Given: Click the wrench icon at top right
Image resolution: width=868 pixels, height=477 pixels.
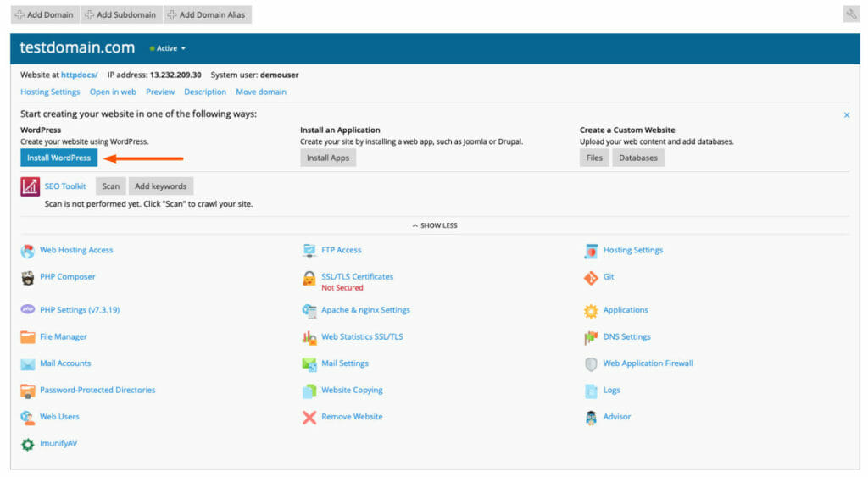Looking at the screenshot, I should click(x=851, y=14).
